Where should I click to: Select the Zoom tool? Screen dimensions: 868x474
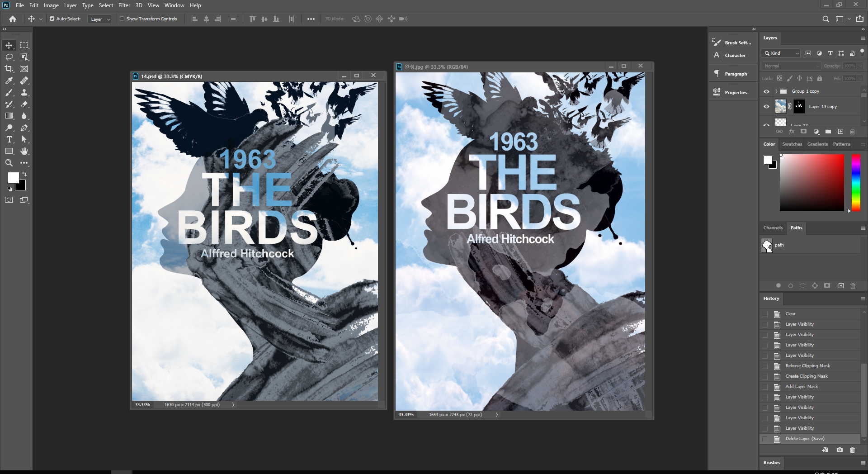[x=9, y=163]
